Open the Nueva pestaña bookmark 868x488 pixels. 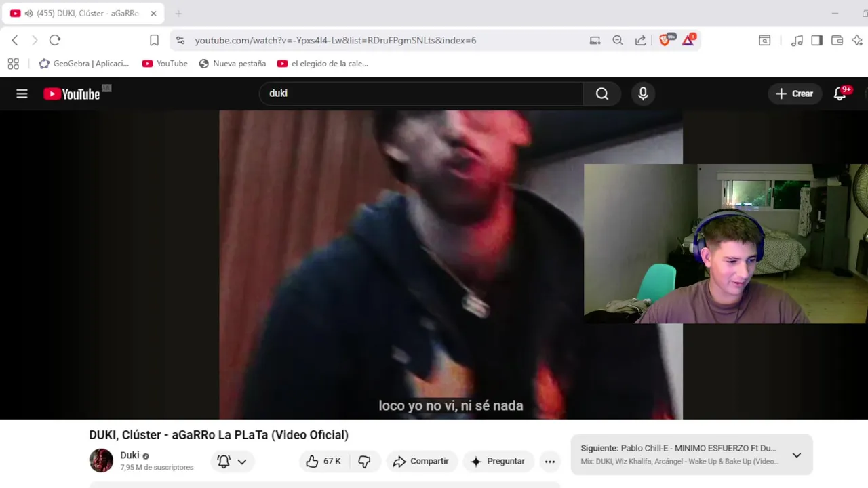[x=232, y=64]
